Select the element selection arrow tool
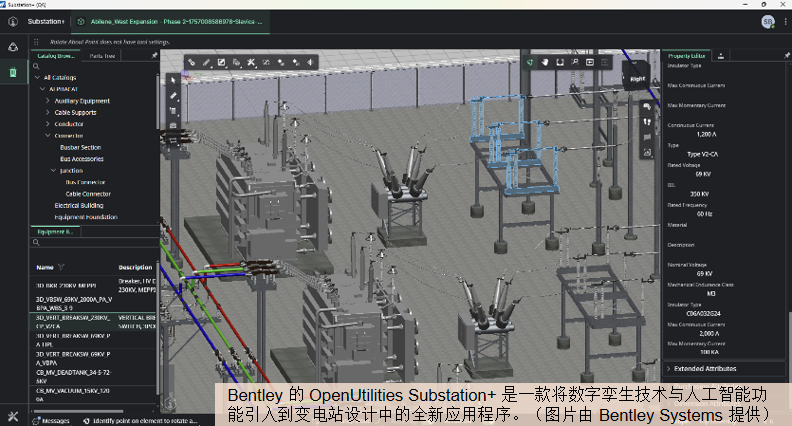This screenshot has height=426, width=792. 173,80
